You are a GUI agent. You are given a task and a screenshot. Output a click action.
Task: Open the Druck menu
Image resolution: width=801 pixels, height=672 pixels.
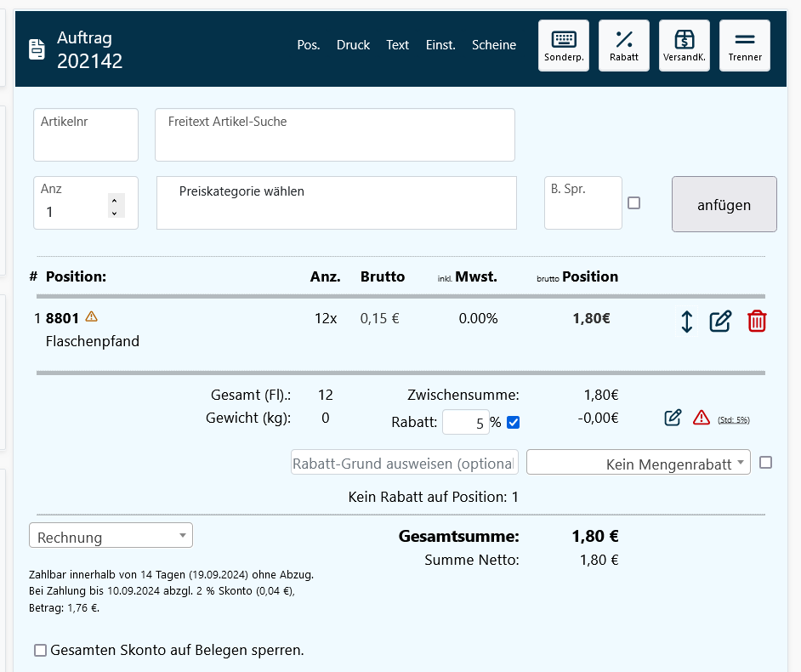(x=353, y=45)
